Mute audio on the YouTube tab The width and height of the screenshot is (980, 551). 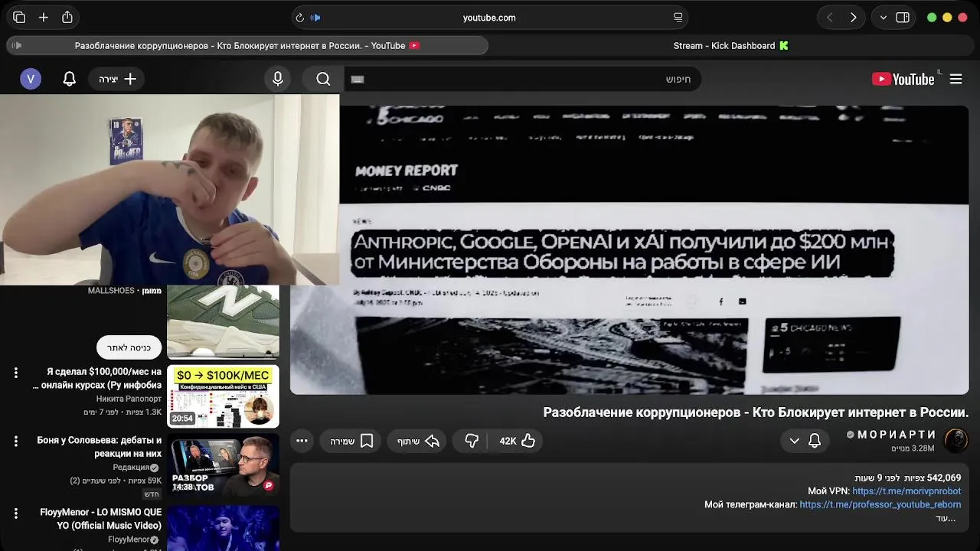pos(17,46)
